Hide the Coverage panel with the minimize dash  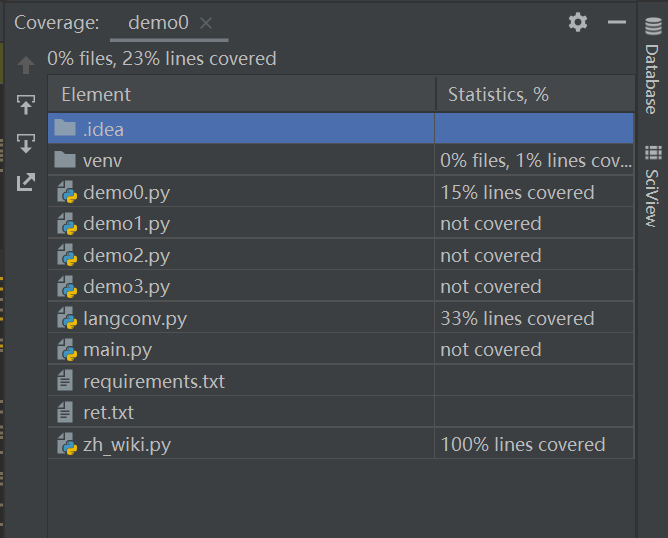[616, 22]
